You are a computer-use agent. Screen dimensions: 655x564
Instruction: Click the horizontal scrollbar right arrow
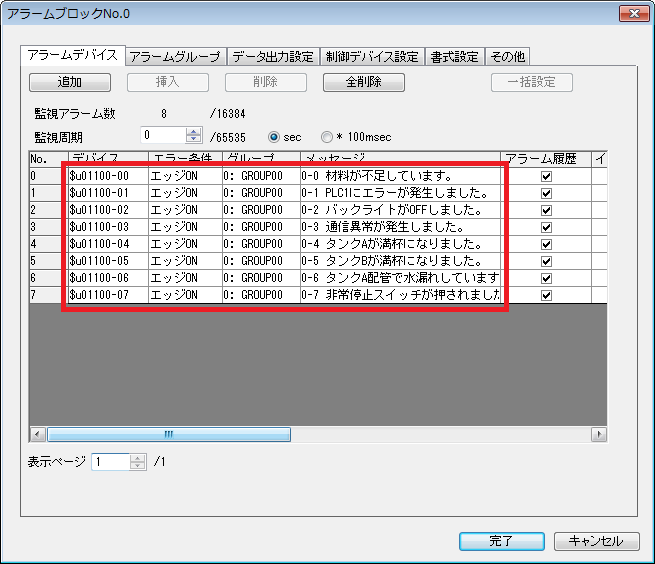(x=599, y=435)
